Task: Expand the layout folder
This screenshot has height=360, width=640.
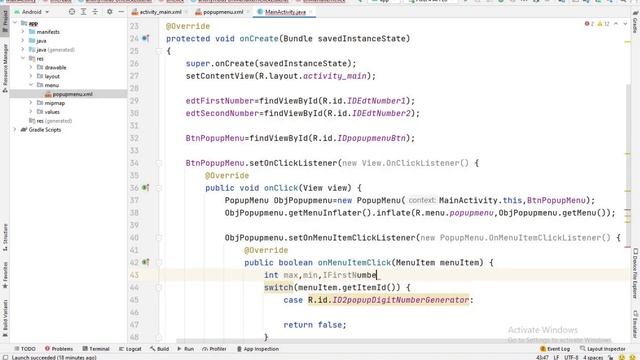Action: click(x=31, y=76)
